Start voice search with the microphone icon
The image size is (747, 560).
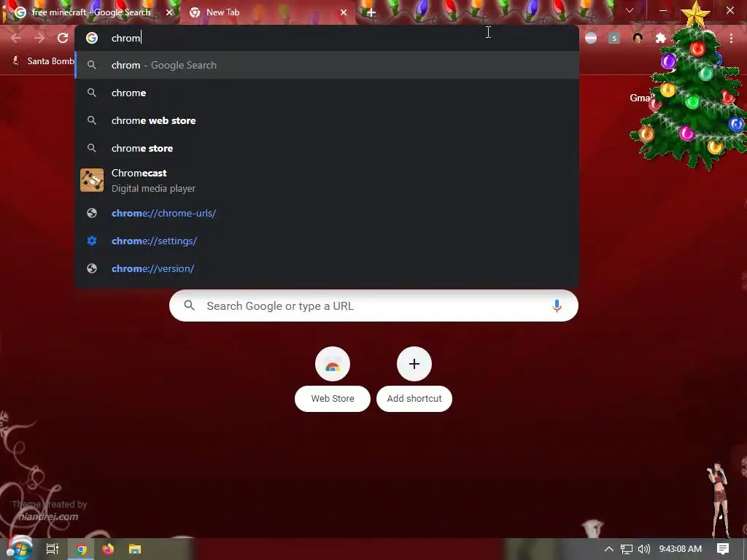[x=557, y=306]
